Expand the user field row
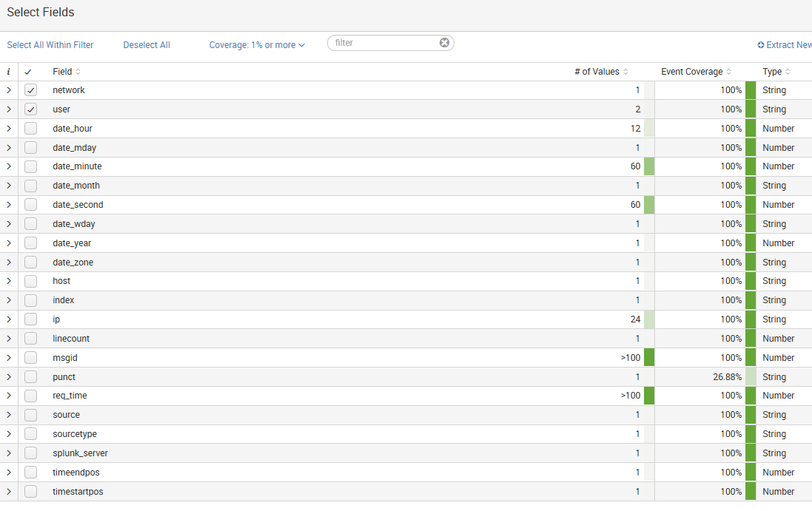812x511 pixels. pos(9,109)
